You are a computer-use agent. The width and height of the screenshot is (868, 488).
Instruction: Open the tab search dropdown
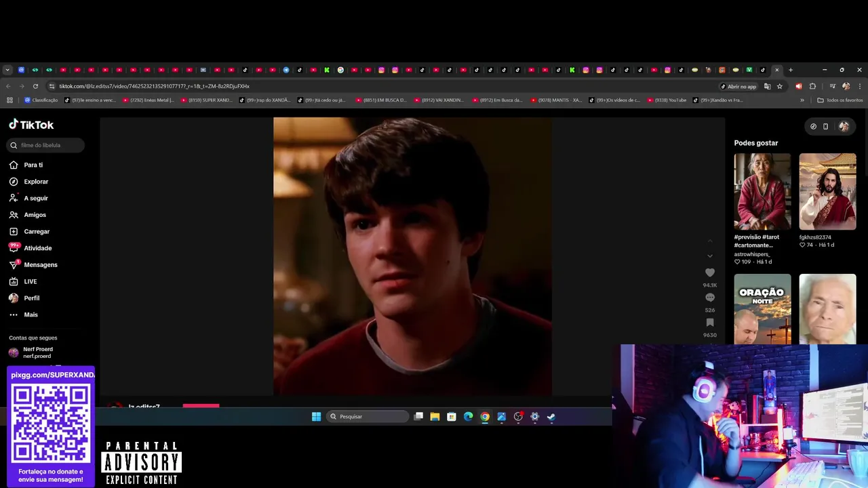[x=7, y=70]
